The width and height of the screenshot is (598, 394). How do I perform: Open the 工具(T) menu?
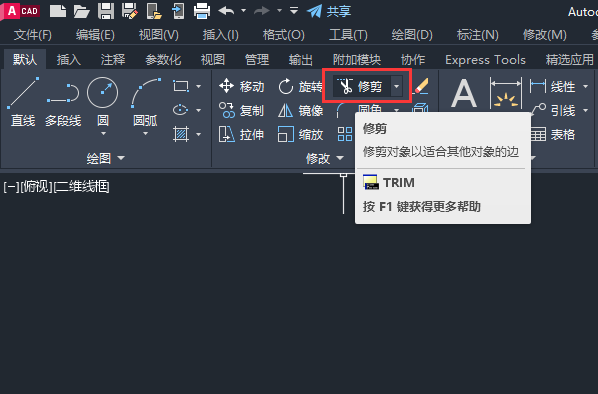(348, 35)
